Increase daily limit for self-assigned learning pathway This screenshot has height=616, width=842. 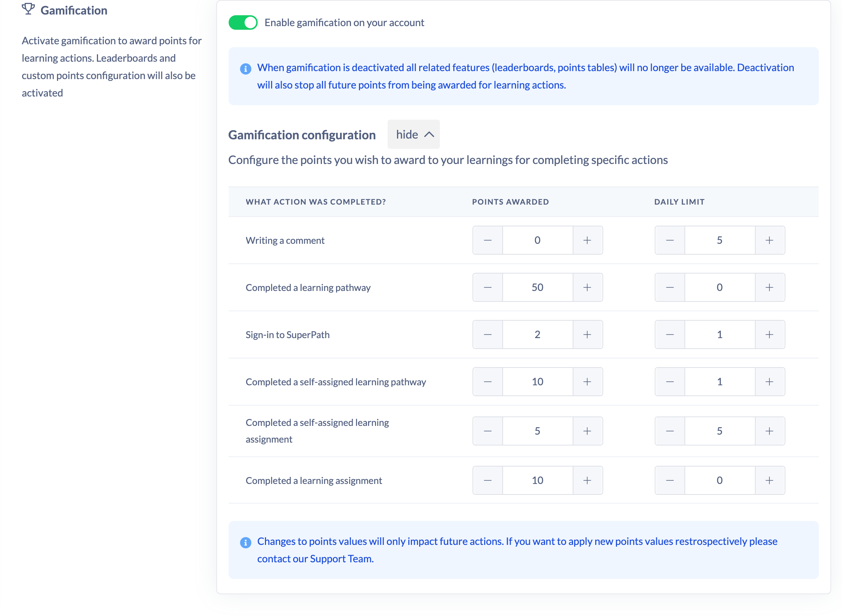coord(770,382)
